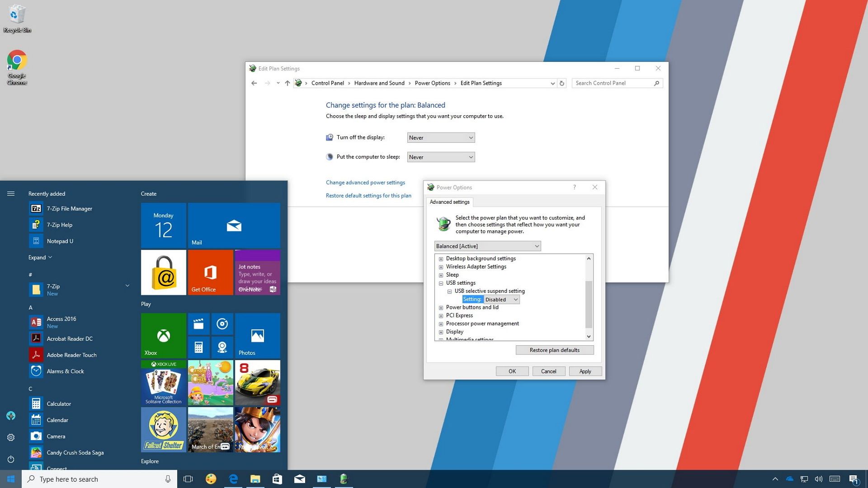Click inside the Search Control Panel box

tap(613, 83)
